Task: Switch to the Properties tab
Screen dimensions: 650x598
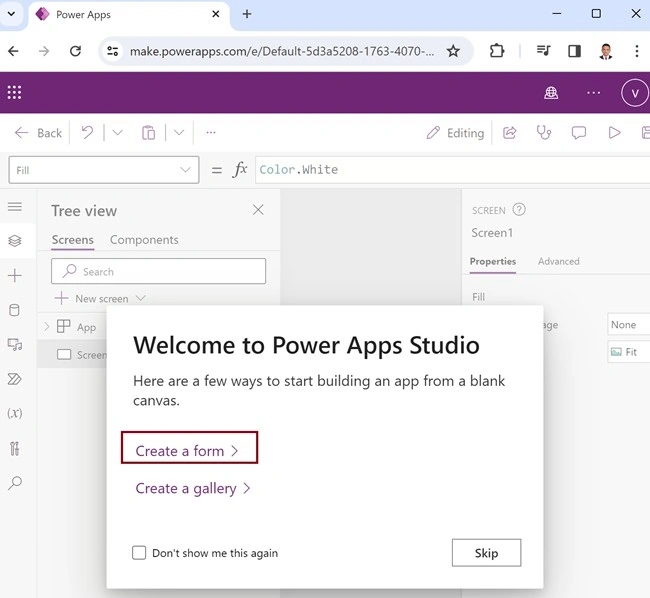Action: [493, 261]
